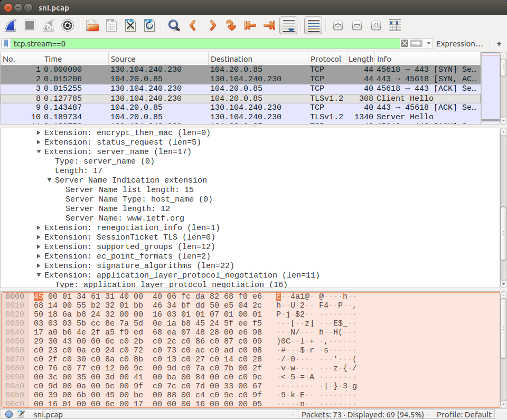
Task: Start capturing packets with the shark fin icon
Action: [x=11, y=25]
